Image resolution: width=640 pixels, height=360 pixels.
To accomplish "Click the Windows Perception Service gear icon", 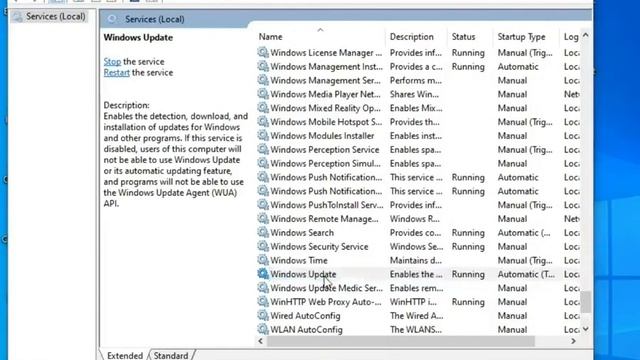I will [263, 150].
